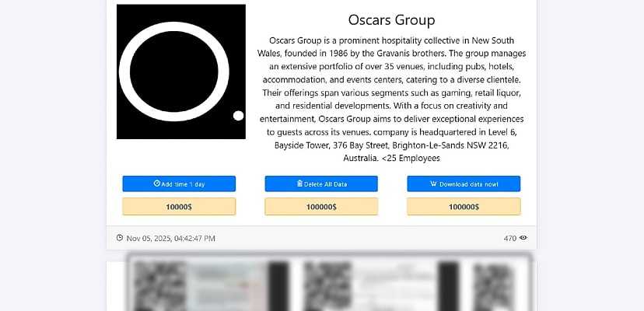Screen dimensions: 644x311
Task: Click the Add time 1 day button
Action: click(x=179, y=183)
